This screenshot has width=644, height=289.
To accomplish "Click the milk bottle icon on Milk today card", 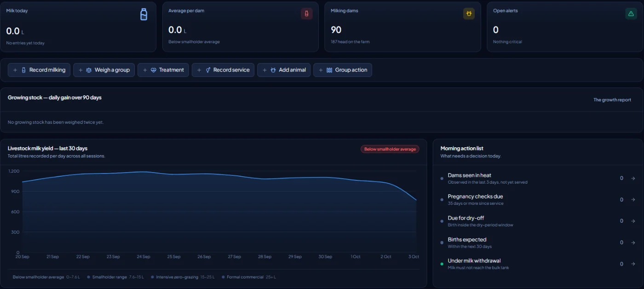I will [144, 14].
